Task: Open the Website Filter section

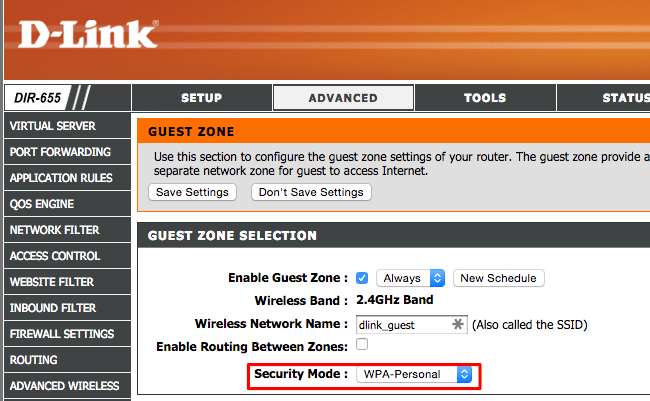Action: pos(51,282)
